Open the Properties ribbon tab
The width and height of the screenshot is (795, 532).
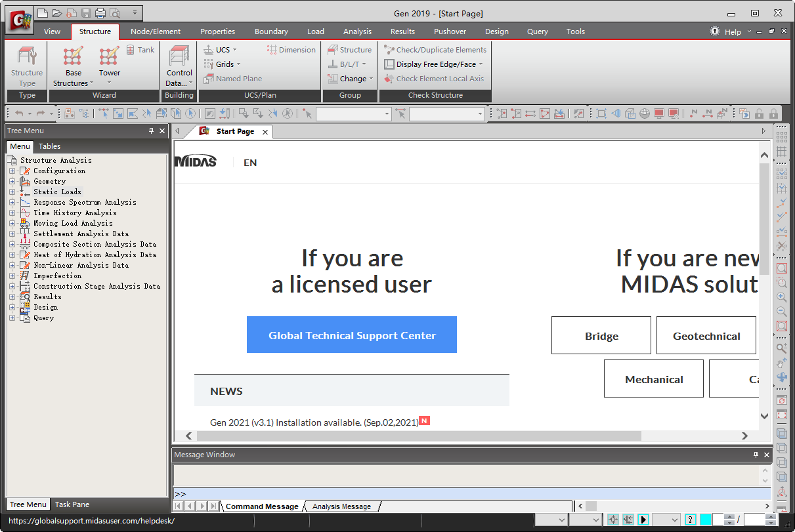[x=217, y=31]
